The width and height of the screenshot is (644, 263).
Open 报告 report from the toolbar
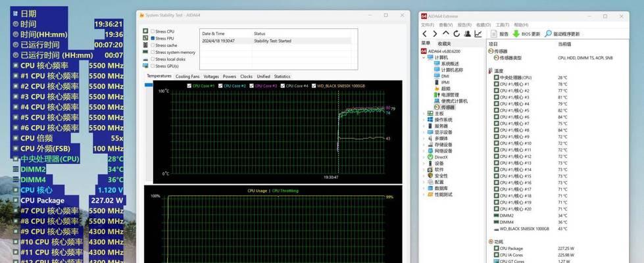pyautogui.click(x=500, y=34)
